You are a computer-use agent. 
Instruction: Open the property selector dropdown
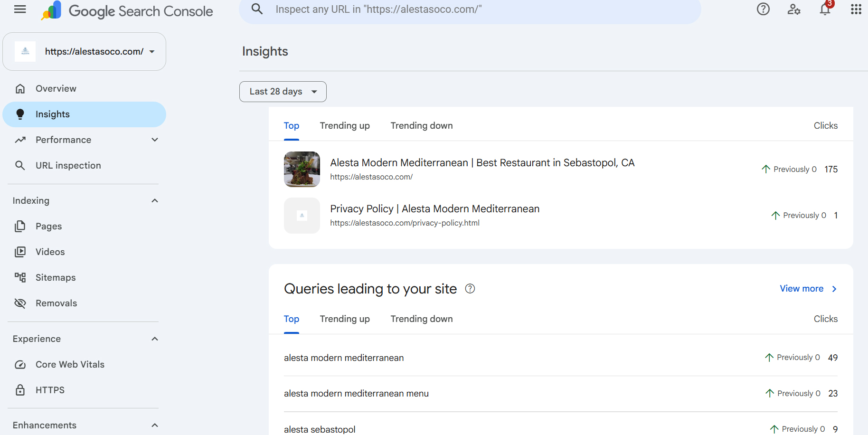85,52
